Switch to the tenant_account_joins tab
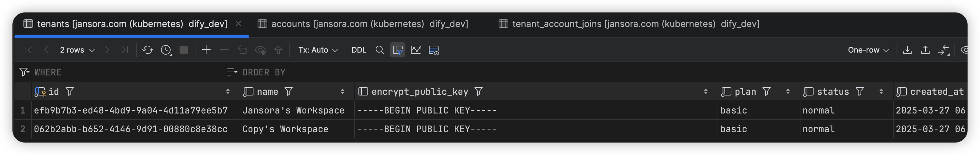Viewport: 980px width, 155px height. click(629, 24)
